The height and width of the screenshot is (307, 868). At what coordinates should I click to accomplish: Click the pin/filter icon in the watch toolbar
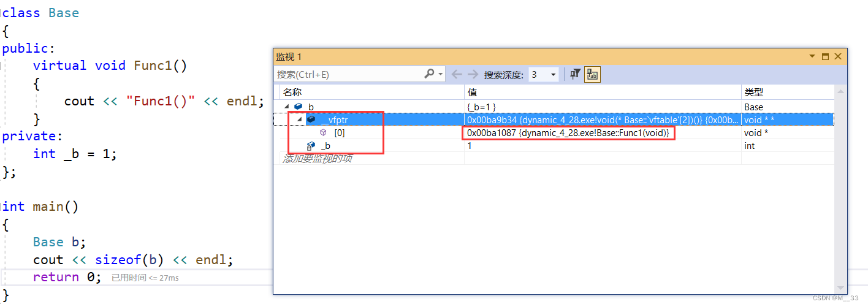coord(575,74)
